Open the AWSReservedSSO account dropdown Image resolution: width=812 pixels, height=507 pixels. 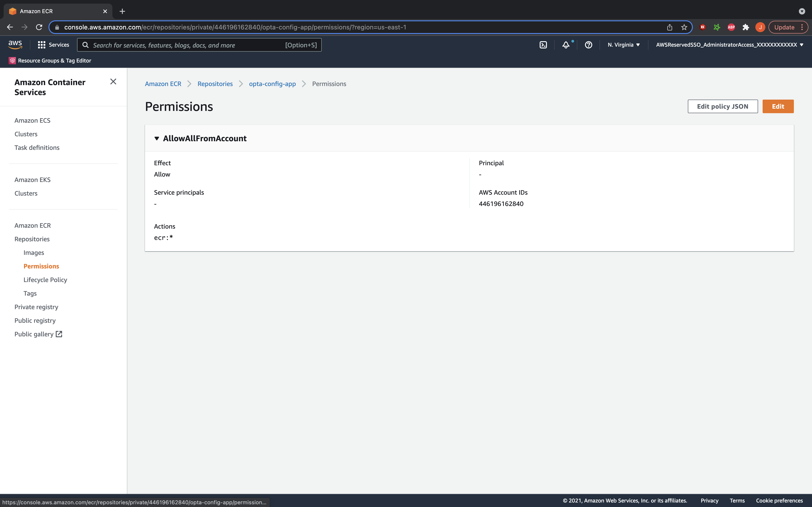point(730,45)
